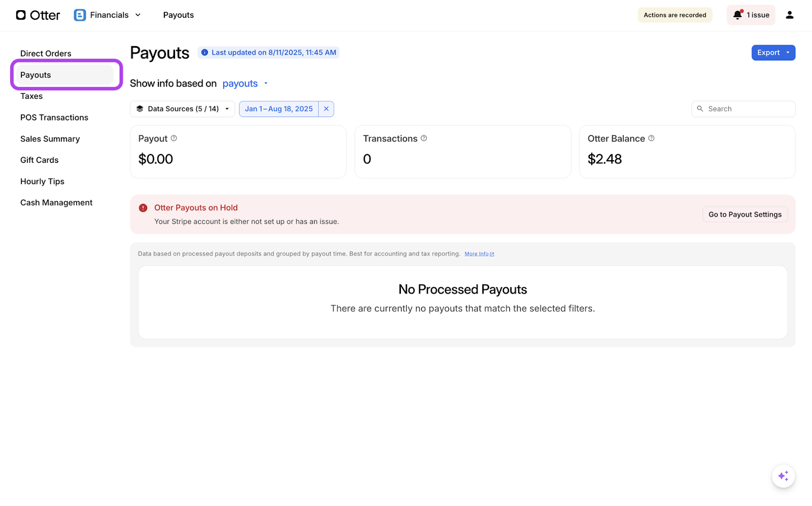Click the Otter Balance help icon
The image size is (812, 506).
click(651, 138)
